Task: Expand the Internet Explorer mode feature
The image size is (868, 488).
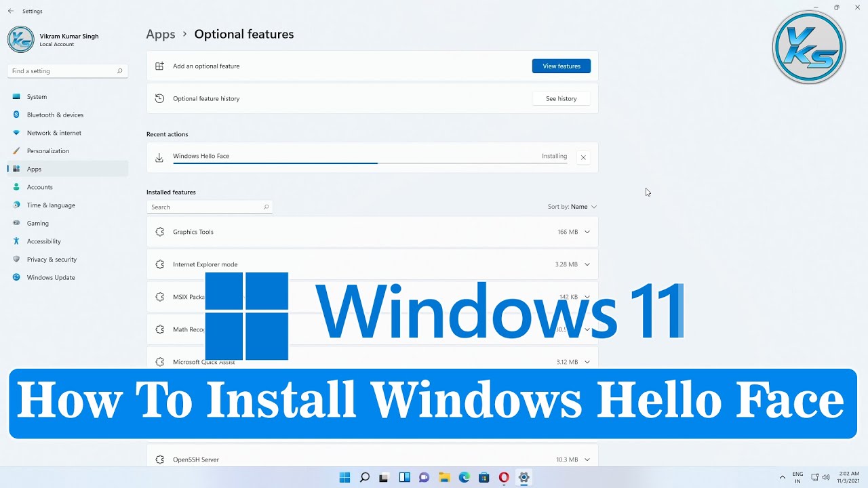Action: (587, 264)
